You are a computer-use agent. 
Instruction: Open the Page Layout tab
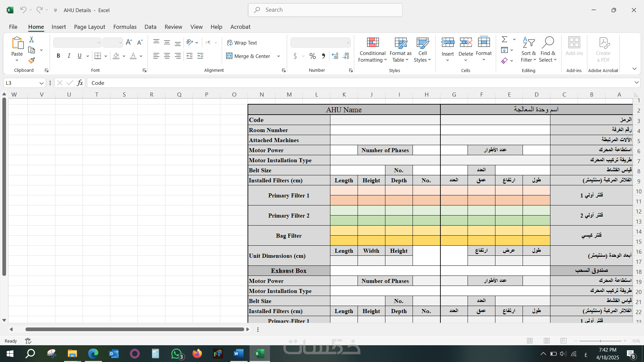[89, 27]
